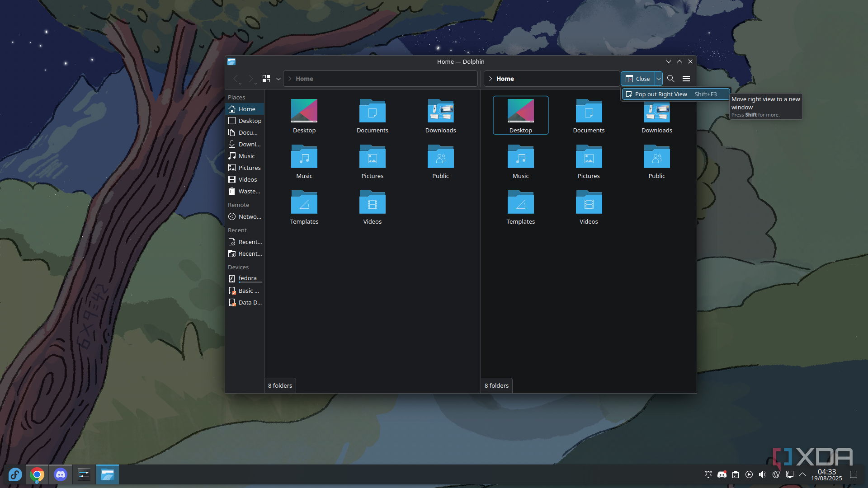Open Videos place in sidebar
Image resolution: width=868 pixels, height=488 pixels.
tap(245, 179)
